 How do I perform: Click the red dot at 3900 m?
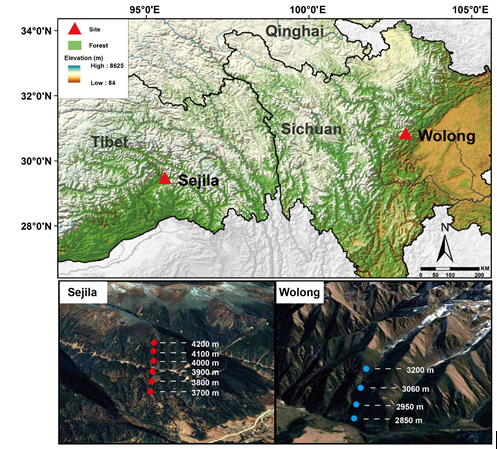(152, 371)
